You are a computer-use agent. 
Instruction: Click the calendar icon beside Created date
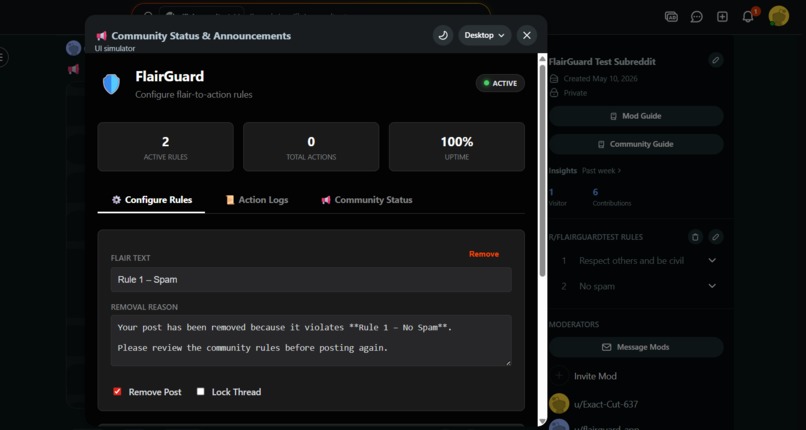coord(554,79)
